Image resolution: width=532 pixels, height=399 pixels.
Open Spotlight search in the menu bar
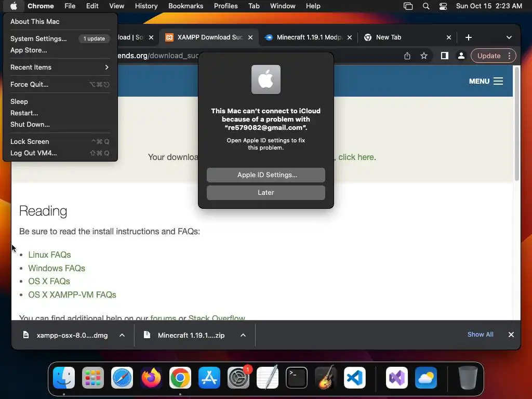(426, 6)
